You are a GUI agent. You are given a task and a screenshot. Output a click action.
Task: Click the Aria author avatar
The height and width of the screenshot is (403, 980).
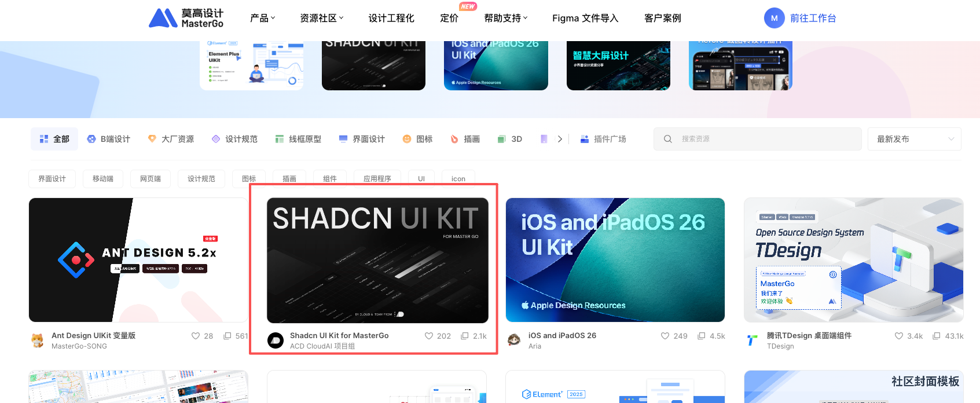[514, 340]
